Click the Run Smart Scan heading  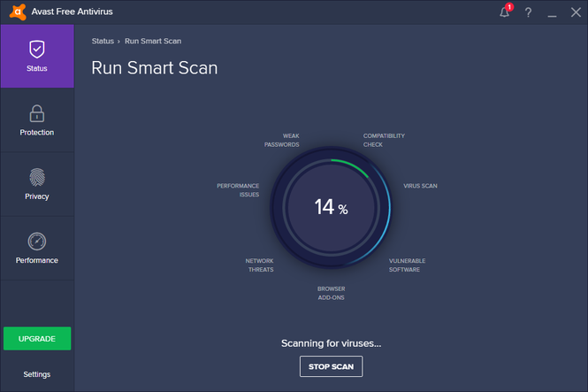155,68
